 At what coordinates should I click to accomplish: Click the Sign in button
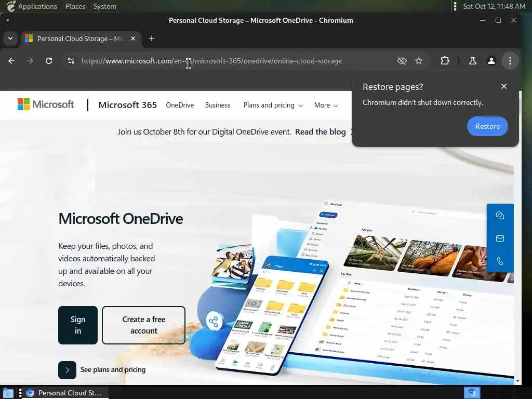point(78,325)
